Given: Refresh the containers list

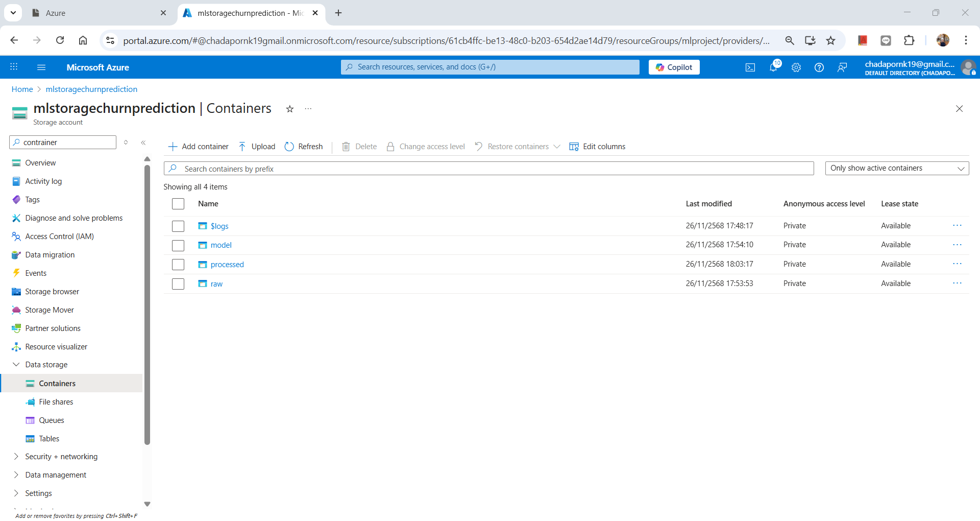Looking at the screenshot, I should pos(304,147).
